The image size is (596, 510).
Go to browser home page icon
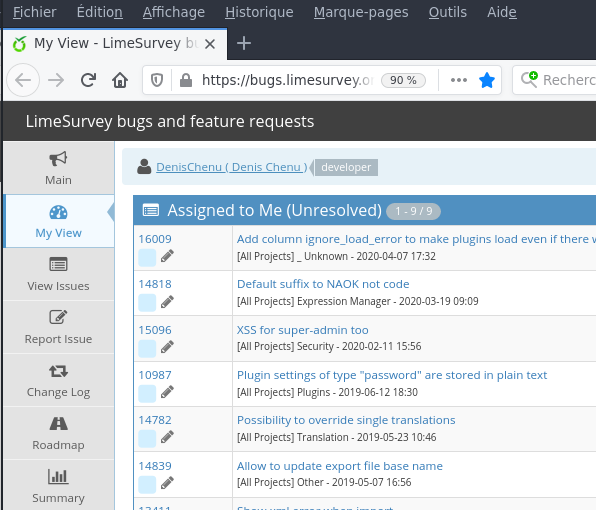tap(120, 80)
